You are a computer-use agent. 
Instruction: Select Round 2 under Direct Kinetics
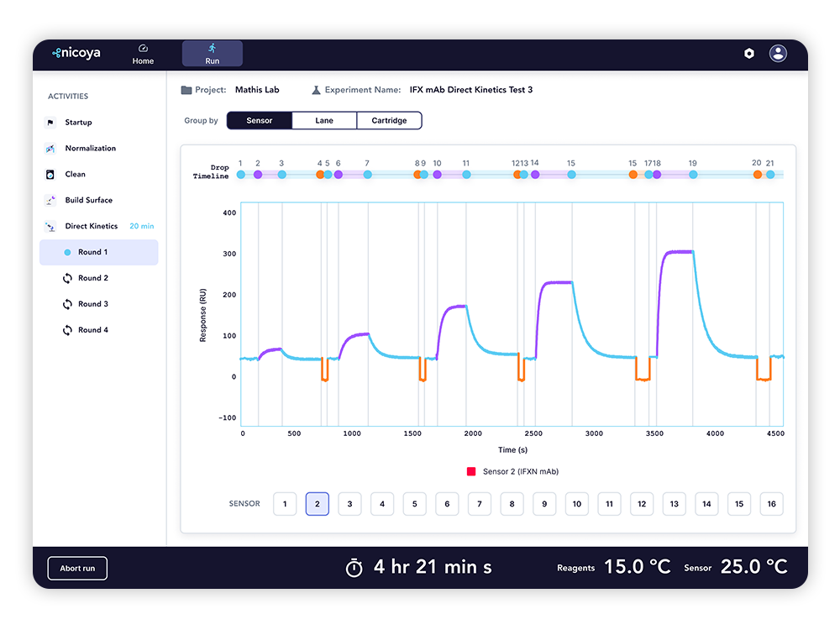tap(92, 278)
